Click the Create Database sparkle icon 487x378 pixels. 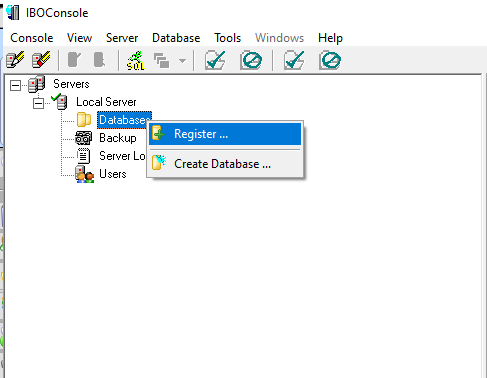tap(159, 163)
